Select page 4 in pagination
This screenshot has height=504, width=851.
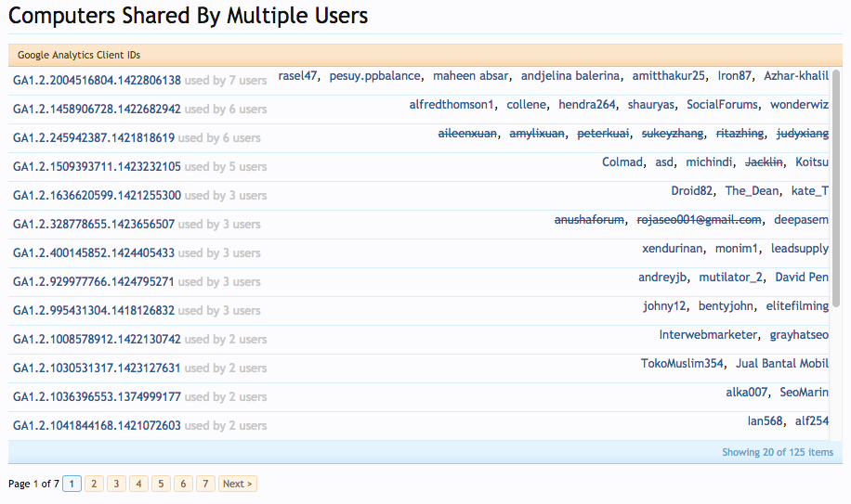(x=138, y=484)
